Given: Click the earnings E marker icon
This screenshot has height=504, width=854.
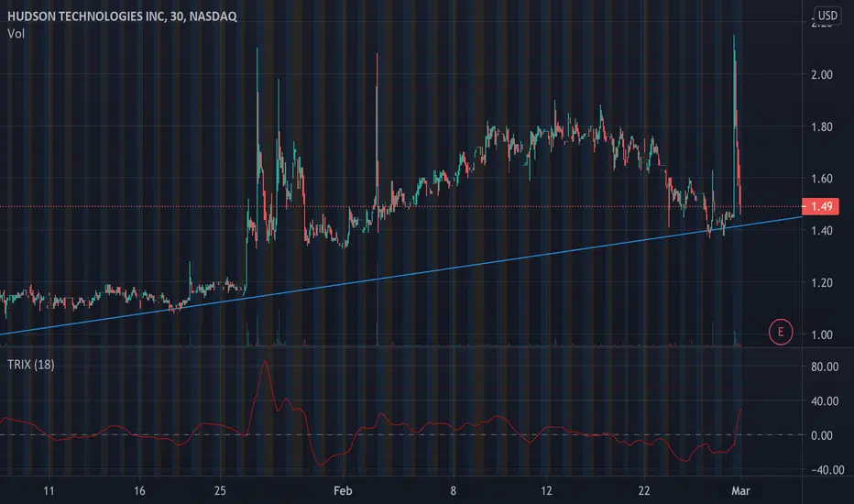Looking at the screenshot, I should 781,332.
